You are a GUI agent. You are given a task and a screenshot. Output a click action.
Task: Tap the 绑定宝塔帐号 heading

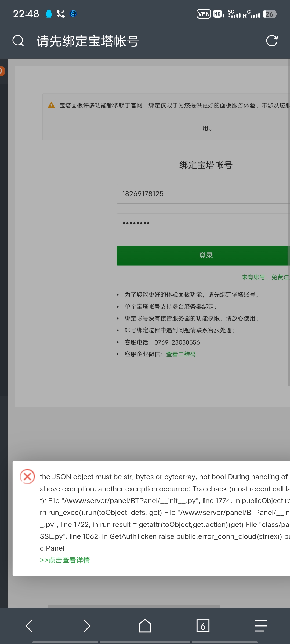[206, 165]
